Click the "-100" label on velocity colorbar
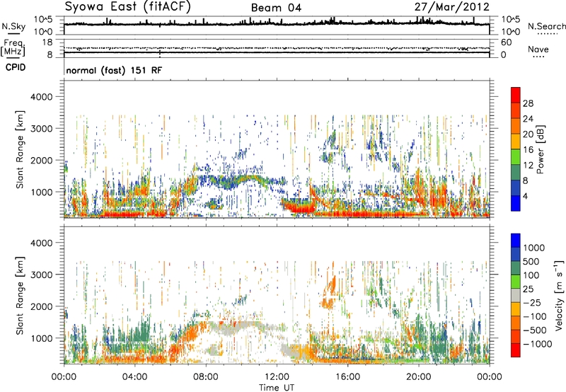 pos(535,316)
